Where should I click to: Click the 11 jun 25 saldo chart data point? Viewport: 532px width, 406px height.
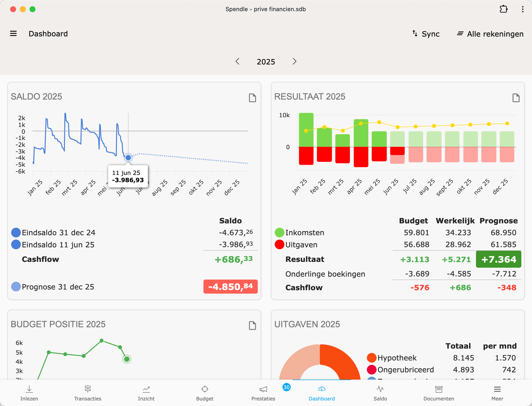128,158
